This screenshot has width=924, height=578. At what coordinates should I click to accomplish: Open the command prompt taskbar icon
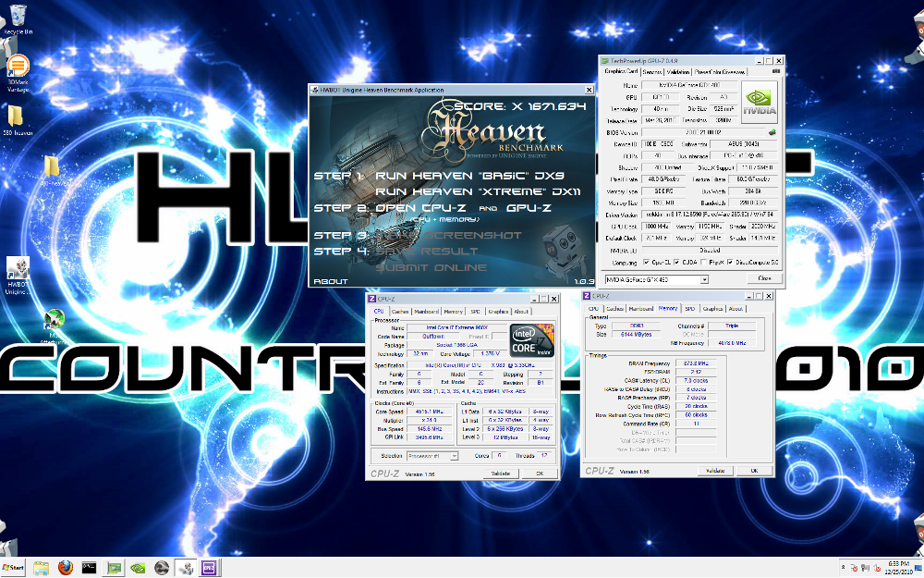coord(89,568)
